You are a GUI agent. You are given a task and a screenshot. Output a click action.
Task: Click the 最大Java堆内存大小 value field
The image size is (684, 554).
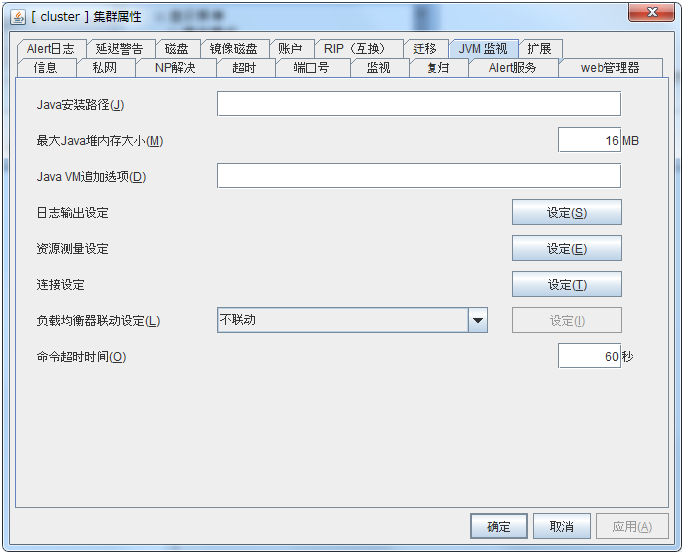coord(589,140)
